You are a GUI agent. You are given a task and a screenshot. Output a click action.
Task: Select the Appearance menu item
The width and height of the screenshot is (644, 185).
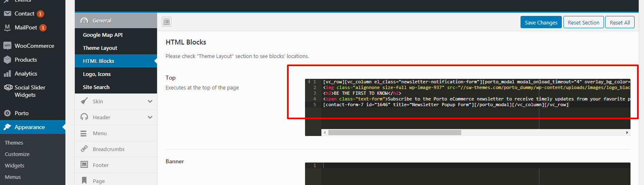[33, 127]
